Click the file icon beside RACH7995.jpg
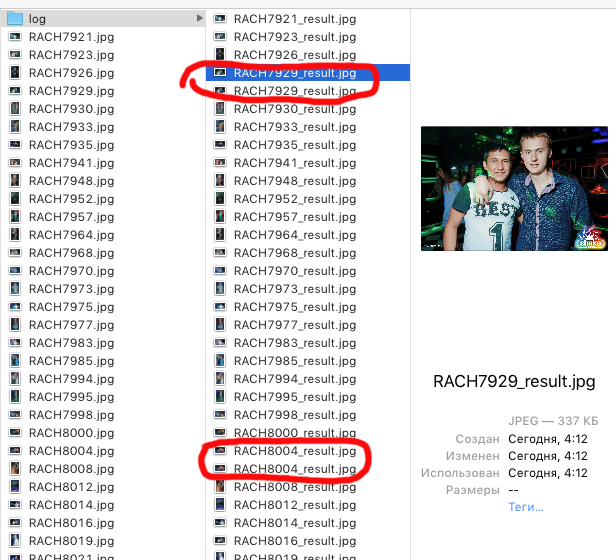The width and height of the screenshot is (616, 560). click(x=15, y=397)
